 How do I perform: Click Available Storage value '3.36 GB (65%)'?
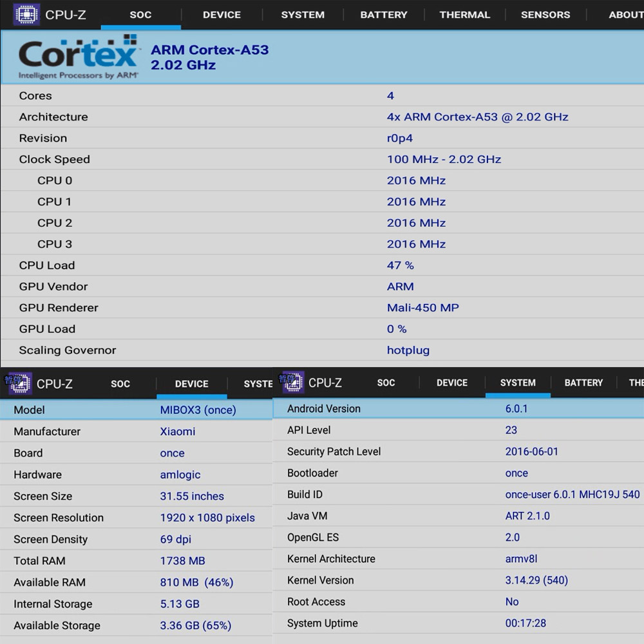click(x=196, y=625)
